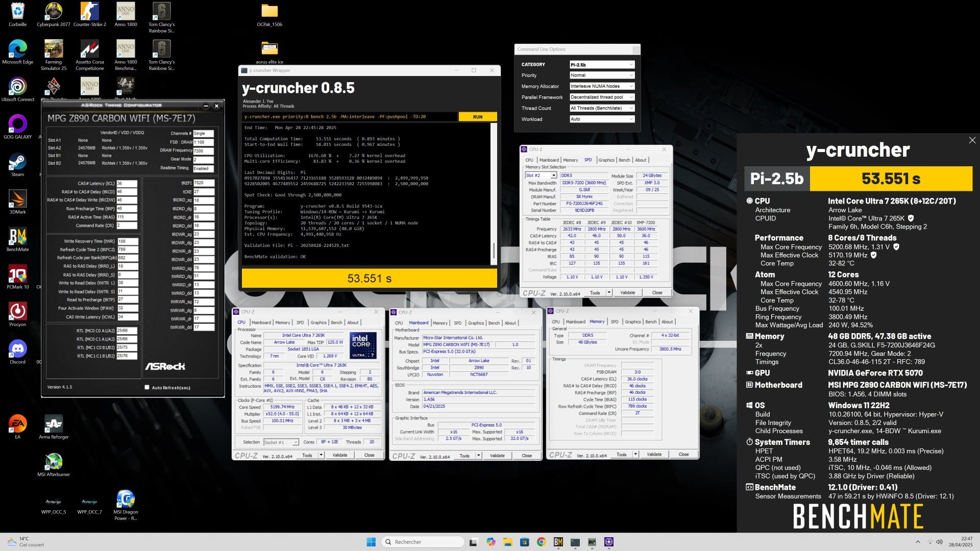980x551 pixels.
Task: Launch PCMark 10 desktop icon
Action: (17, 277)
